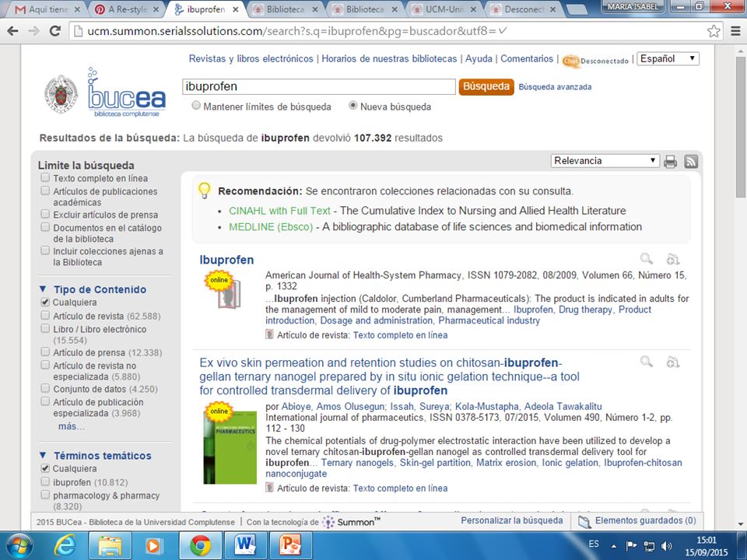
Task: Check Texto completo en línea
Action: tap(45, 177)
